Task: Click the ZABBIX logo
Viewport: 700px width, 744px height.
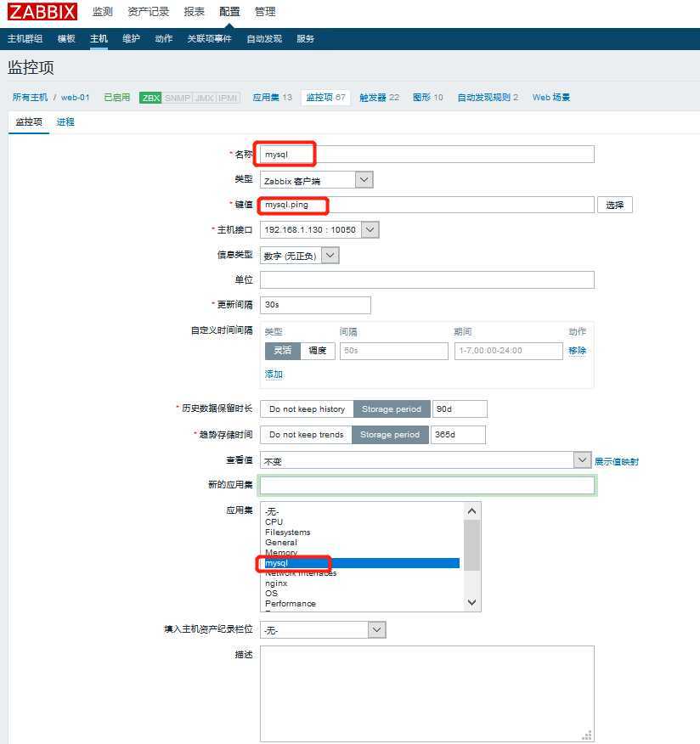Action: [x=42, y=11]
